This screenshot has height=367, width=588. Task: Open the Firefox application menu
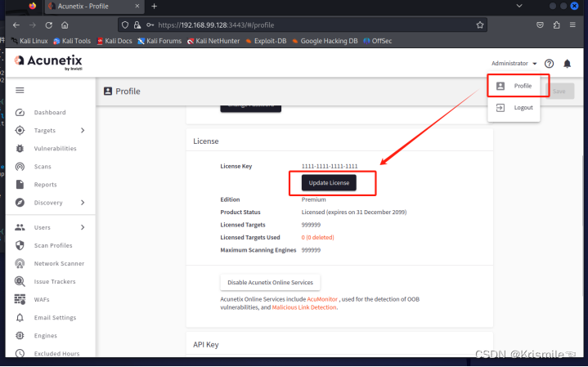point(572,25)
